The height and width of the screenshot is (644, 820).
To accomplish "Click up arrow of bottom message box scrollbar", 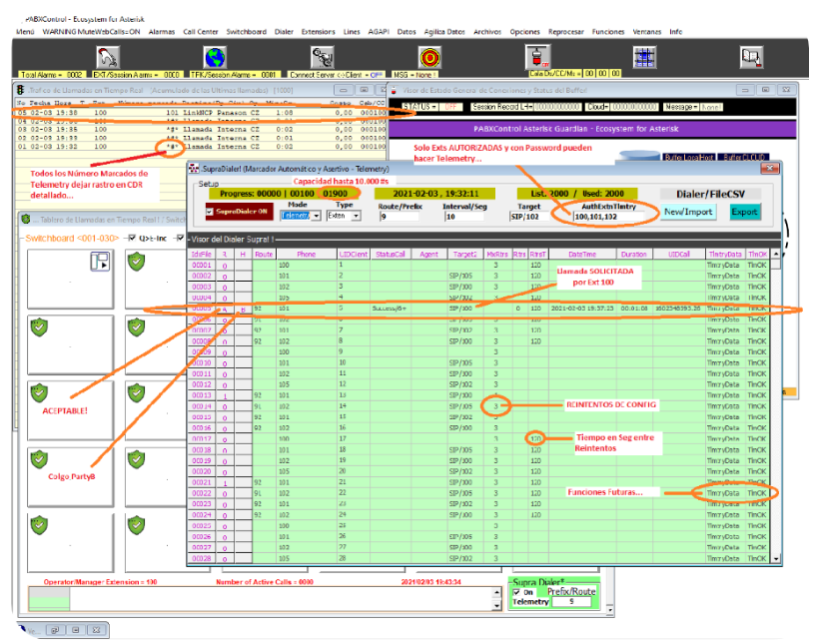I will pos(496,592).
